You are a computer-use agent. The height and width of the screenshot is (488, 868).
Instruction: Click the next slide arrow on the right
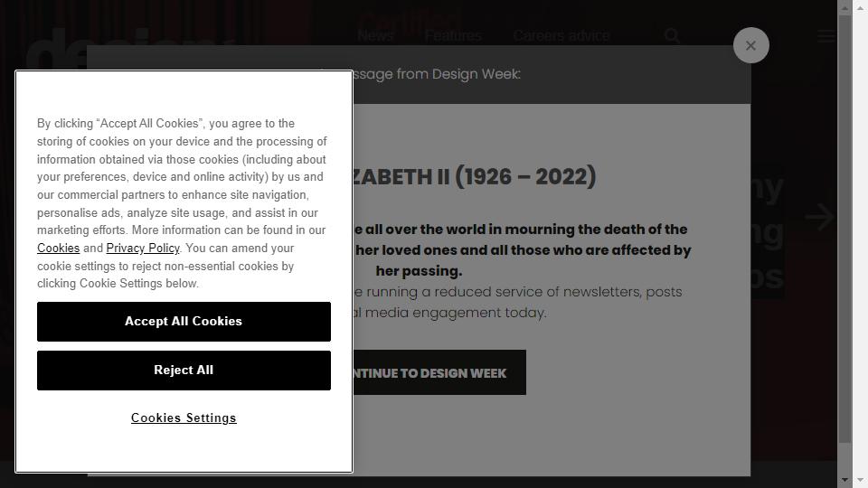click(819, 217)
